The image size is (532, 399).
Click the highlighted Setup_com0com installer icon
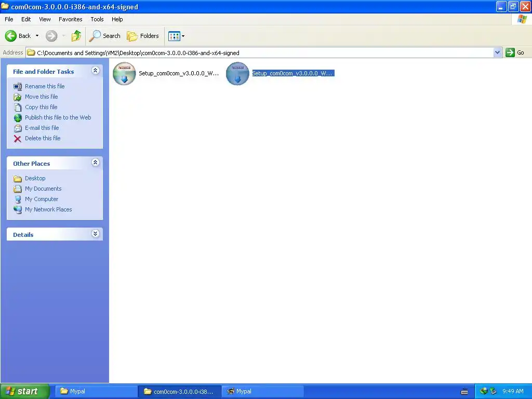tap(237, 73)
